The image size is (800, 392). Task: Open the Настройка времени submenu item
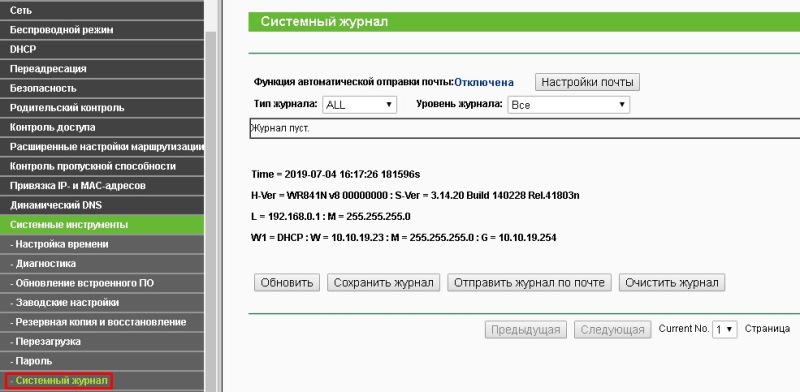[102, 244]
